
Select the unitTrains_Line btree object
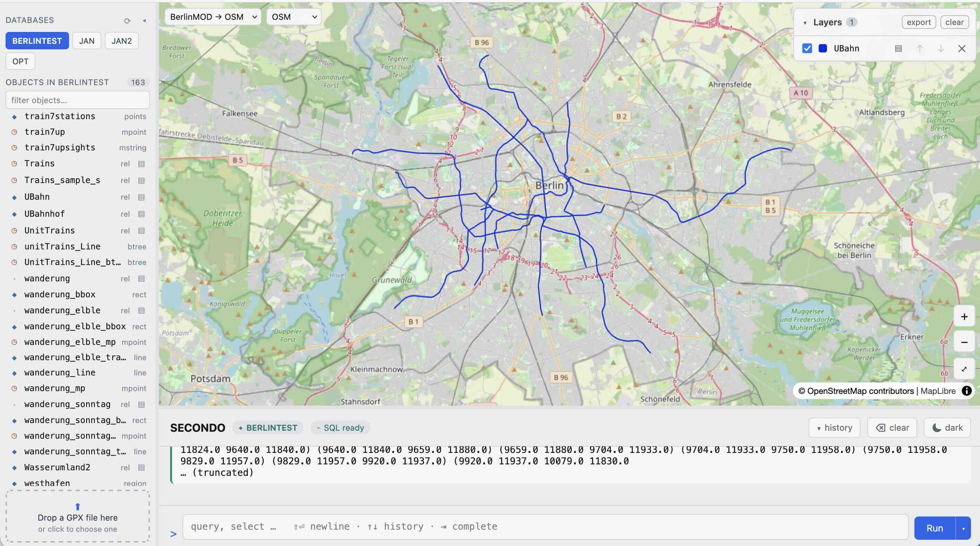78,247
